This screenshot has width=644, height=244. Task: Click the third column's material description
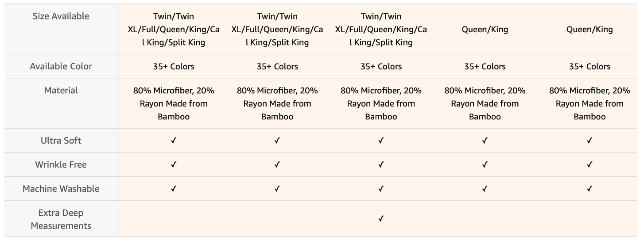381,103
